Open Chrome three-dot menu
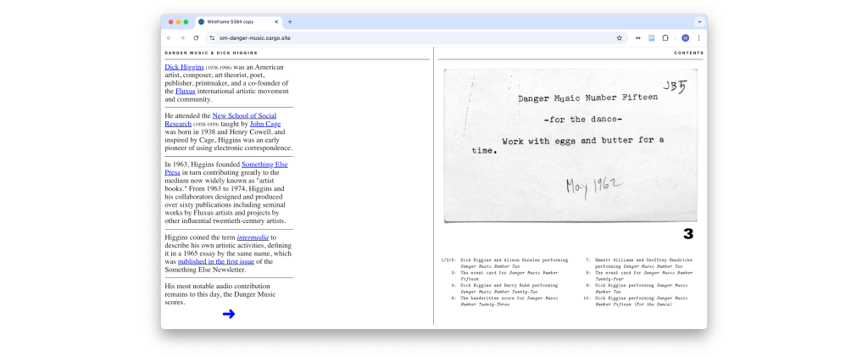This screenshot has width=868, height=357. point(698,37)
